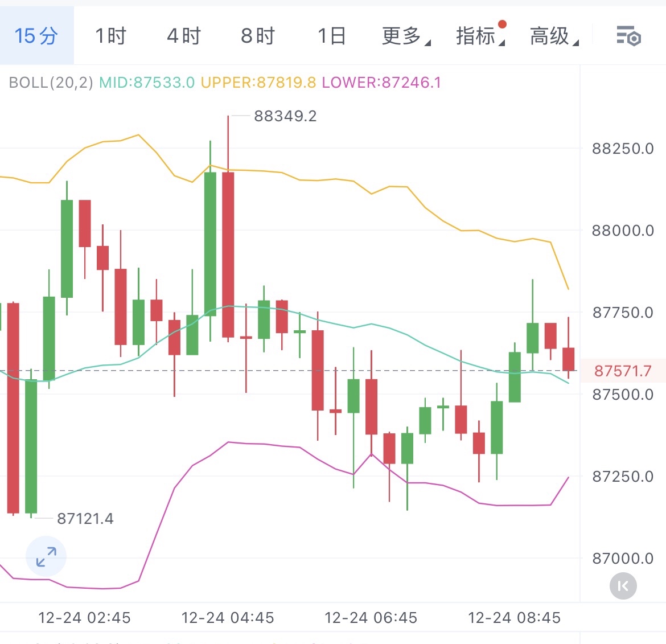This screenshot has height=644, width=666.
Task: Expand the 高级 advanced menu
Action: [x=553, y=36]
